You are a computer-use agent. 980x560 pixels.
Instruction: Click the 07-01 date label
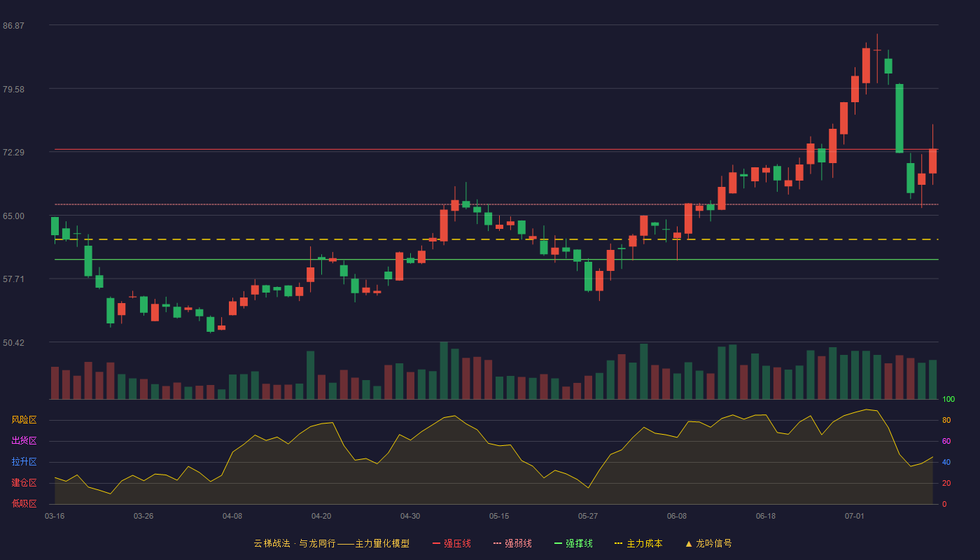tap(855, 516)
